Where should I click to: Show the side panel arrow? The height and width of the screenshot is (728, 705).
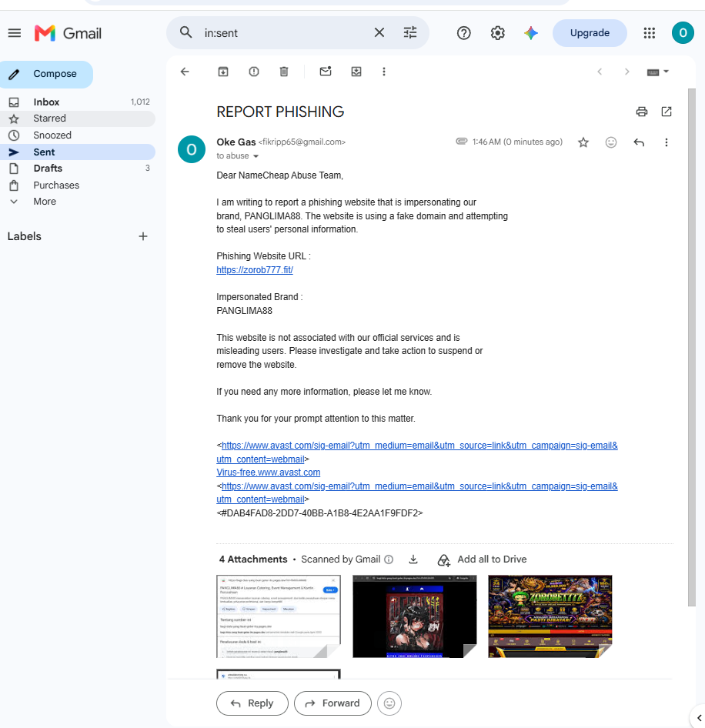tap(699, 718)
